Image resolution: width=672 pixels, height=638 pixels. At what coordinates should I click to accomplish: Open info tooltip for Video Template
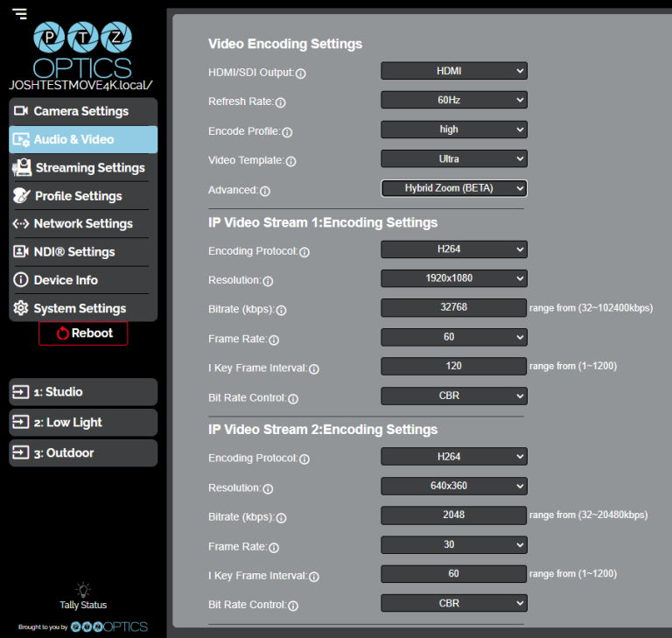(x=291, y=161)
